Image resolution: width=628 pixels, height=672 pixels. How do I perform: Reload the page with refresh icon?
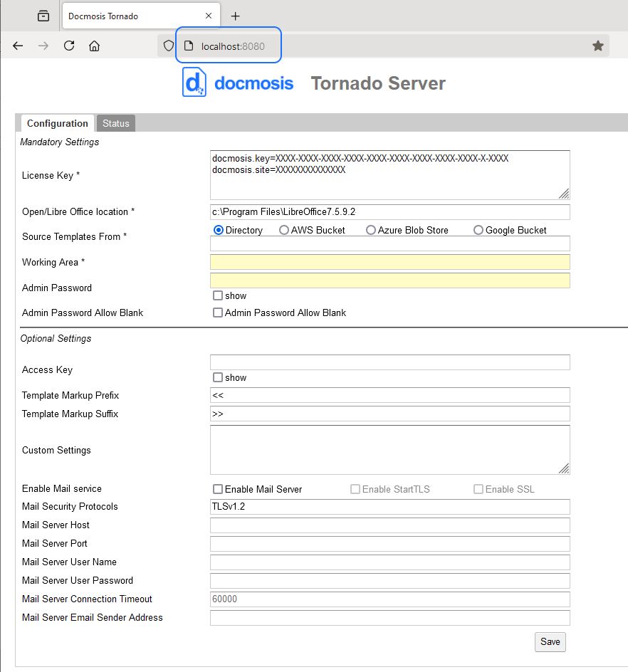[69, 46]
